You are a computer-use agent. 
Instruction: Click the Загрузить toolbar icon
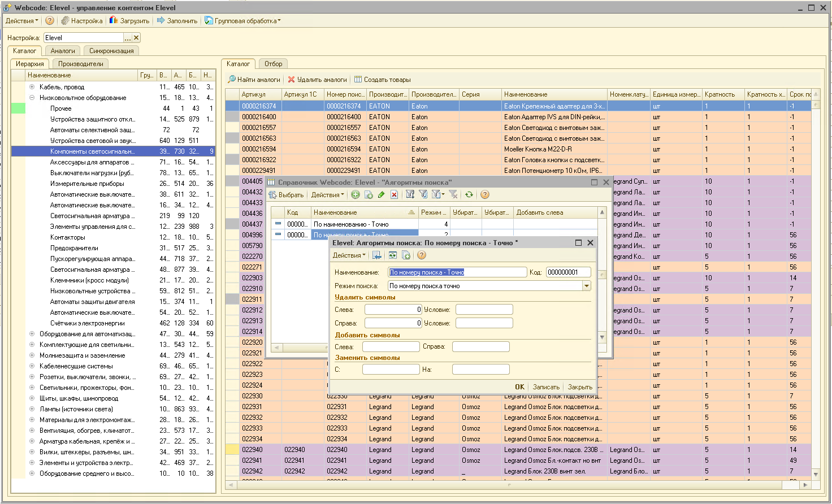pyautogui.click(x=114, y=21)
